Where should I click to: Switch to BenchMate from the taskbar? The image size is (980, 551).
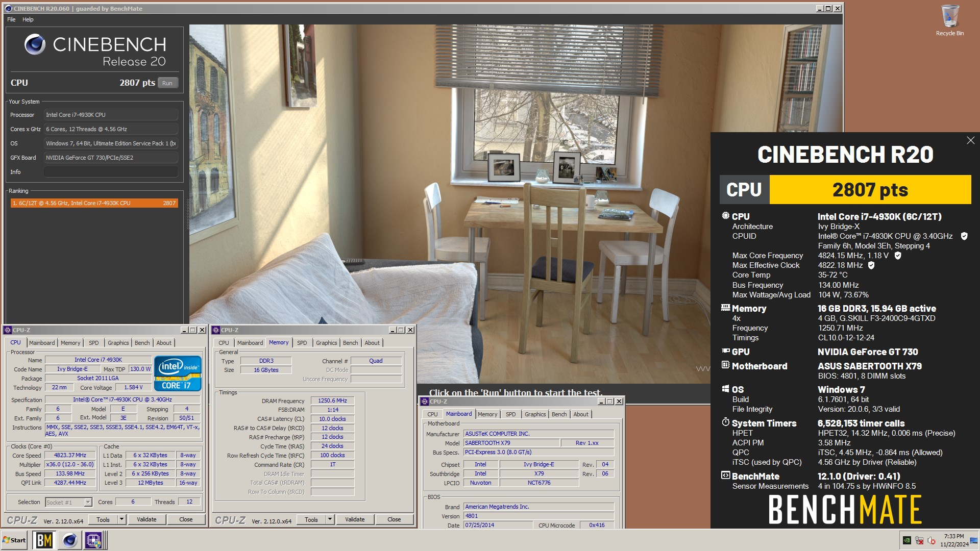44,540
